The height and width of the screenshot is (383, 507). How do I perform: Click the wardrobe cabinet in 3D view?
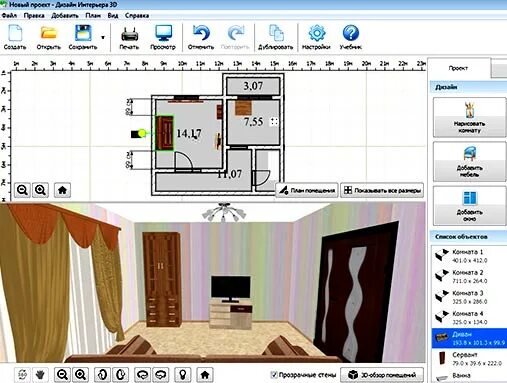point(162,279)
